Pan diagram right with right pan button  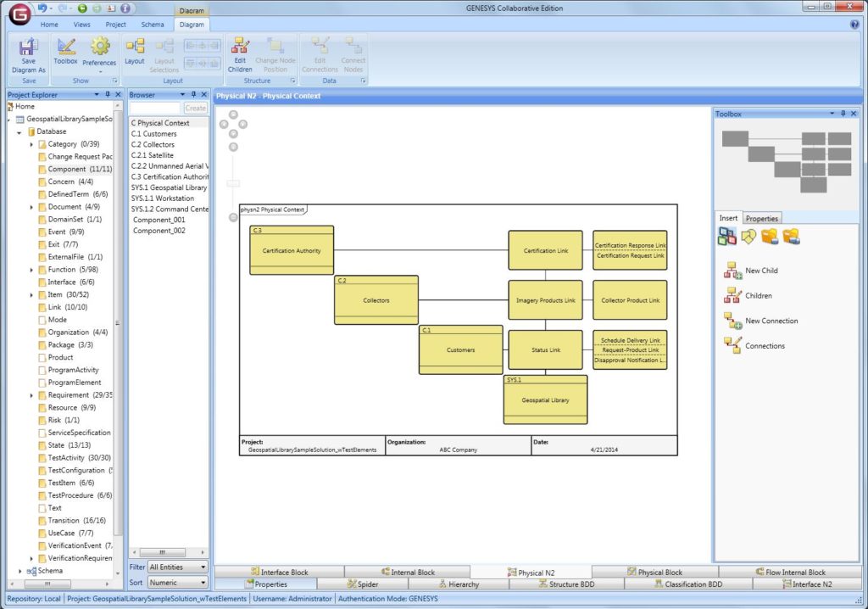click(x=243, y=124)
